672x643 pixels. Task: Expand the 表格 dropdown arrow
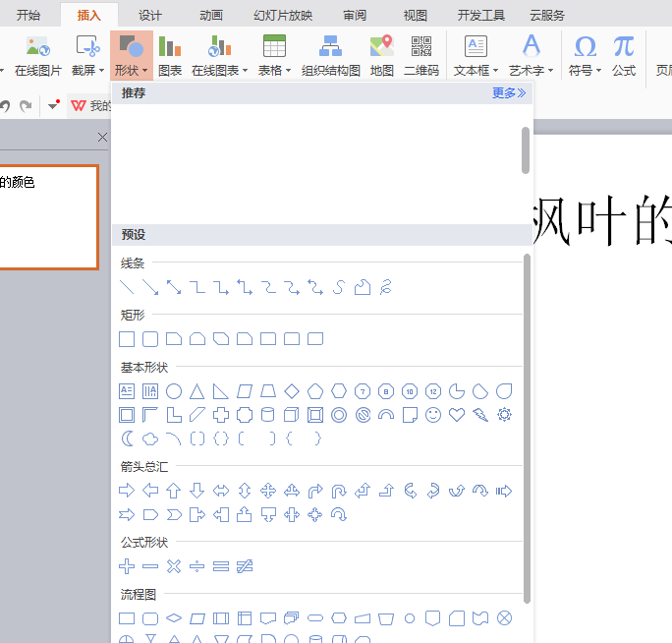coord(288,71)
